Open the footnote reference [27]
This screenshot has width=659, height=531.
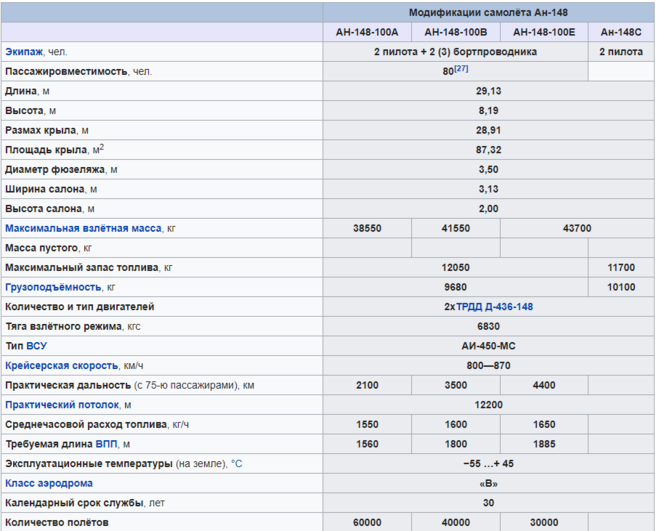[461, 69]
